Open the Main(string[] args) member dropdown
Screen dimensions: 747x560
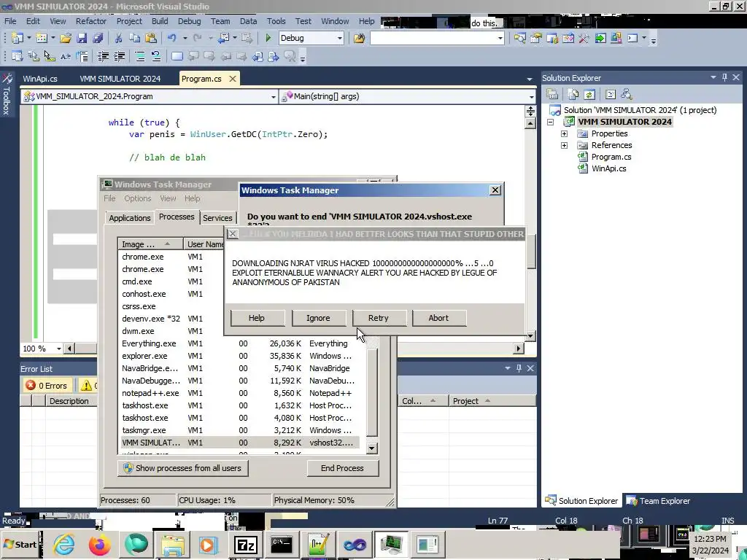coord(531,97)
